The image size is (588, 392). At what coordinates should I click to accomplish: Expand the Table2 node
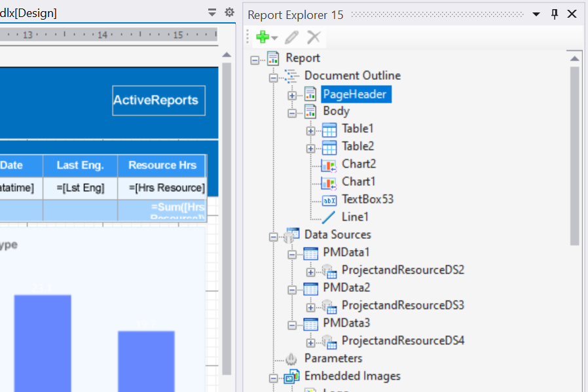310,149
